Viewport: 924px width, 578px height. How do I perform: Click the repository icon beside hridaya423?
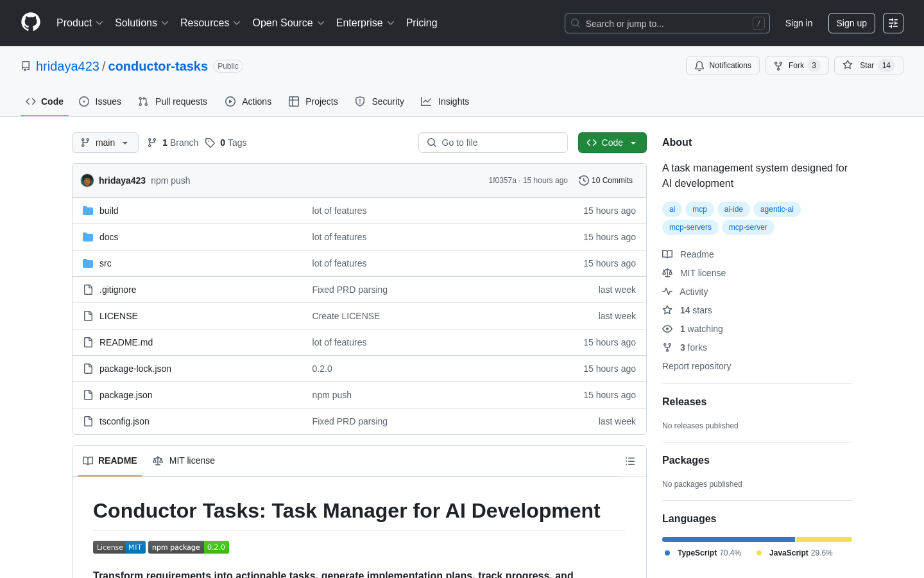[x=26, y=66]
